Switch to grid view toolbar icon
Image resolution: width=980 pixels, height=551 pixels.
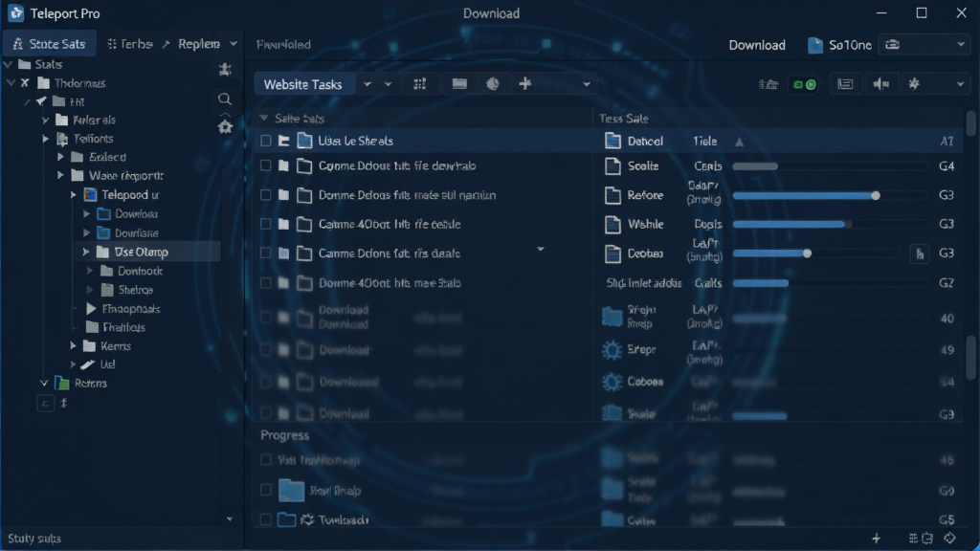click(419, 84)
